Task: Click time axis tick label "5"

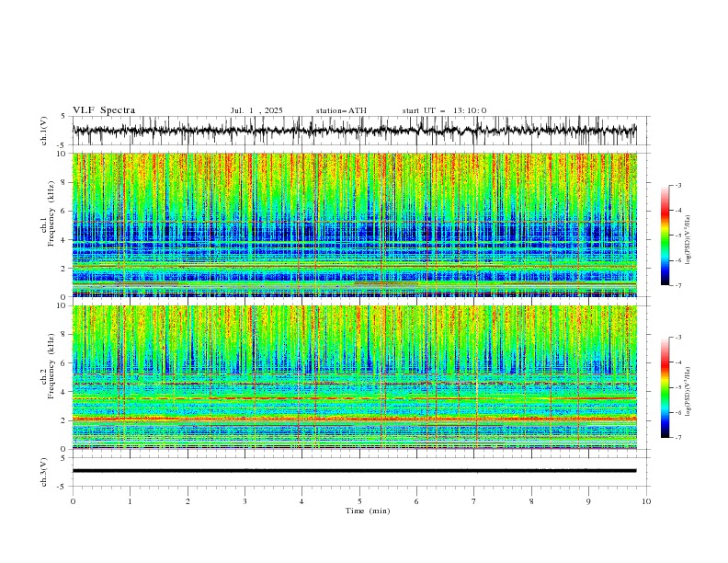Action: click(x=359, y=501)
